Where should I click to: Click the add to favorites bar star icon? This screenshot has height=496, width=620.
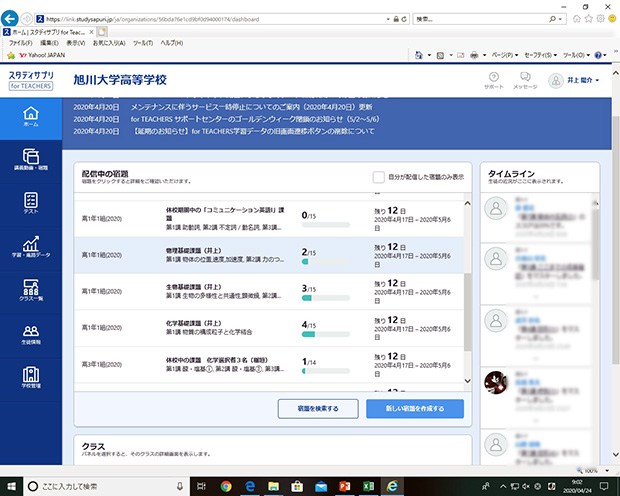pos(11,55)
